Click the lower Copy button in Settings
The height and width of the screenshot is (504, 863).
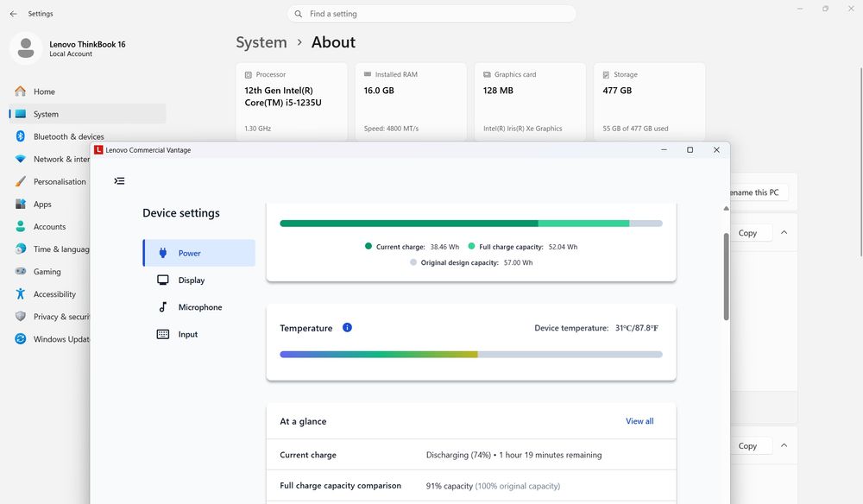(752, 445)
